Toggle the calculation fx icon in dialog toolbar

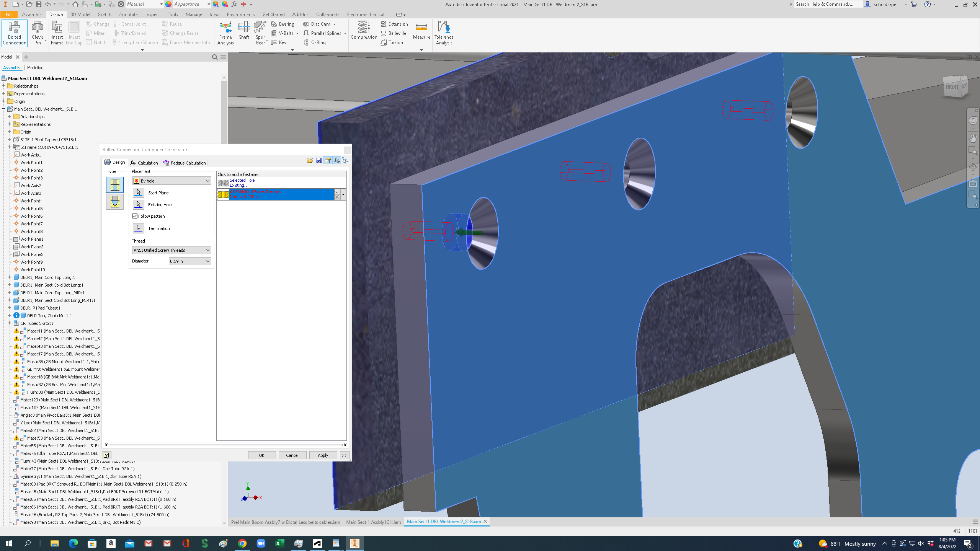pos(336,161)
